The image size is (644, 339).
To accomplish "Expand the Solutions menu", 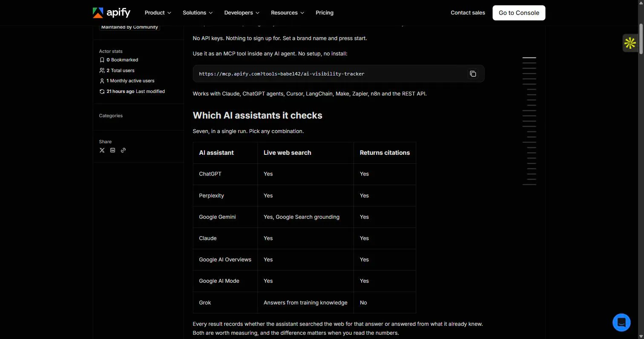I will tap(198, 13).
